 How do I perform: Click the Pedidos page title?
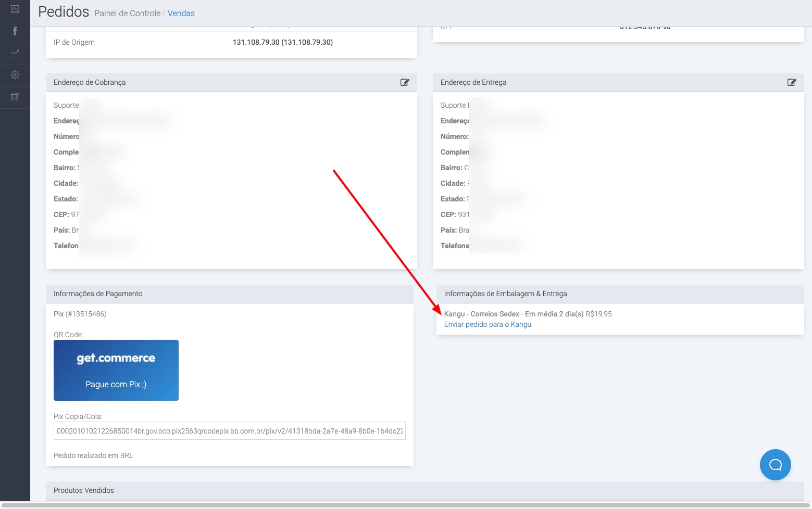click(x=64, y=12)
